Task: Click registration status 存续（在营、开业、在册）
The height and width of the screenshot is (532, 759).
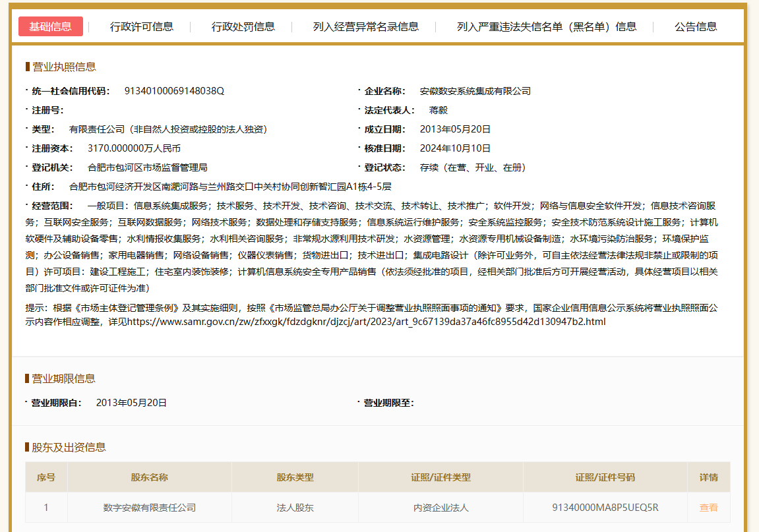Action: click(x=473, y=167)
